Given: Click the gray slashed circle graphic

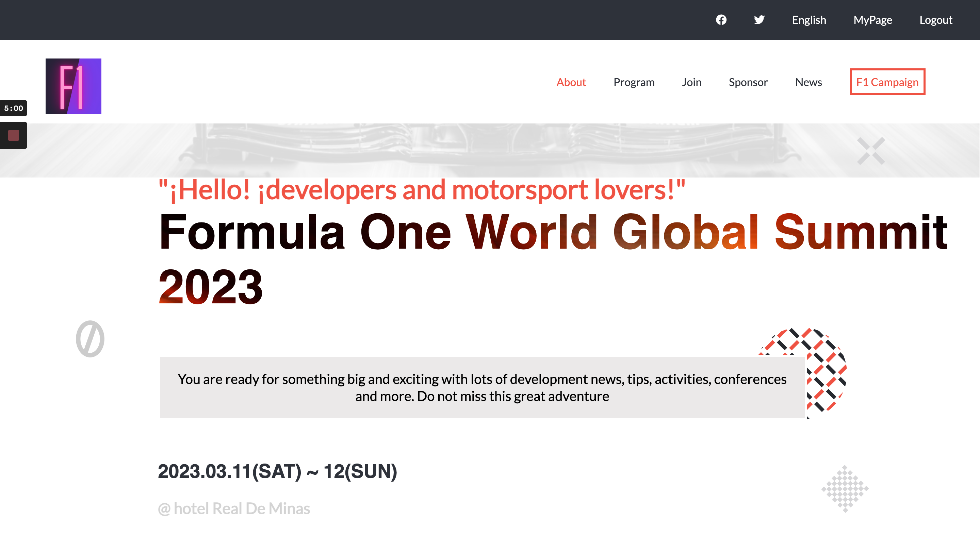Looking at the screenshot, I should point(90,339).
